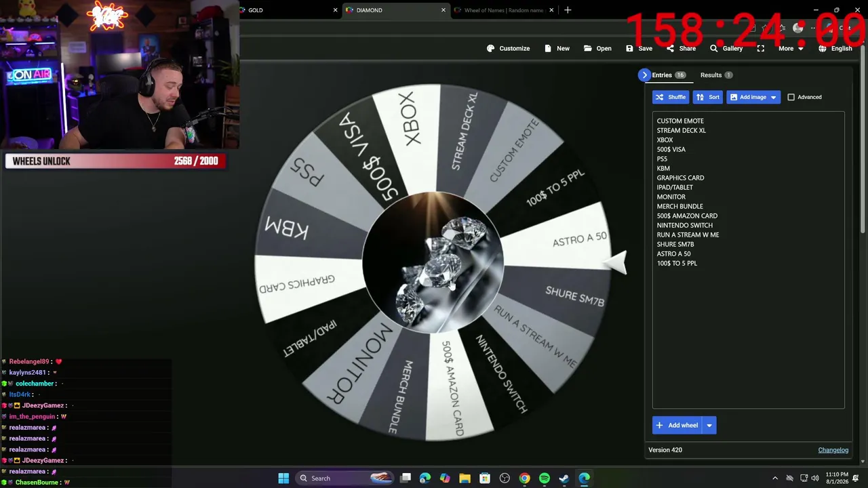The image size is (868, 488).
Task: Click the NINTENDO SWITCH entry line
Action: click(x=684, y=225)
